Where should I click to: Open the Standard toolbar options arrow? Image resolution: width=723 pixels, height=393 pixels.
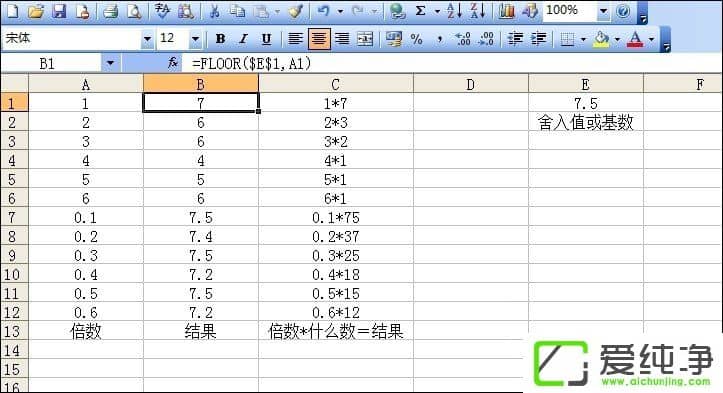[x=644, y=13]
